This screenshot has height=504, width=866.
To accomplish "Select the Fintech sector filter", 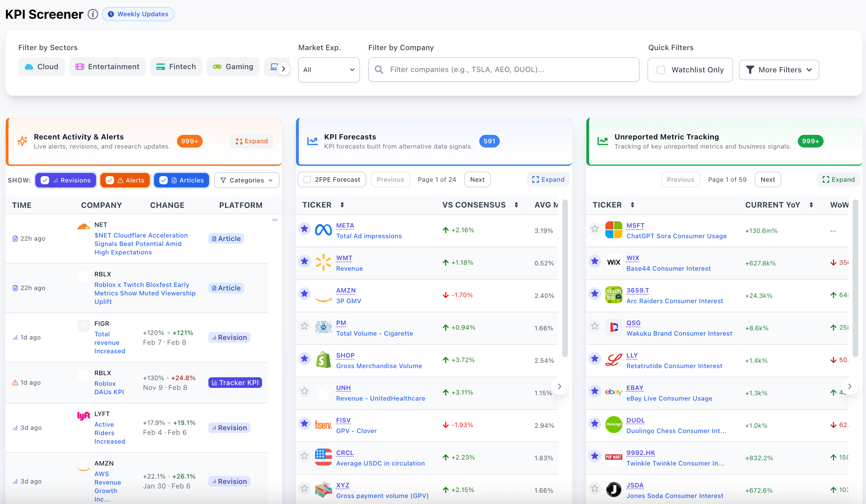I will (x=176, y=67).
